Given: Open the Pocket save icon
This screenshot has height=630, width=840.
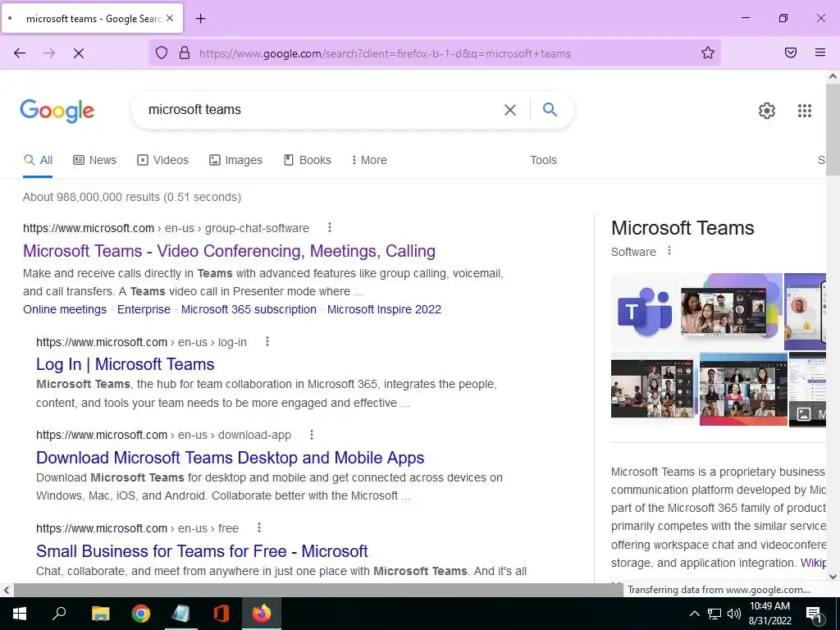Looking at the screenshot, I should pyautogui.click(x=791, y=52).
